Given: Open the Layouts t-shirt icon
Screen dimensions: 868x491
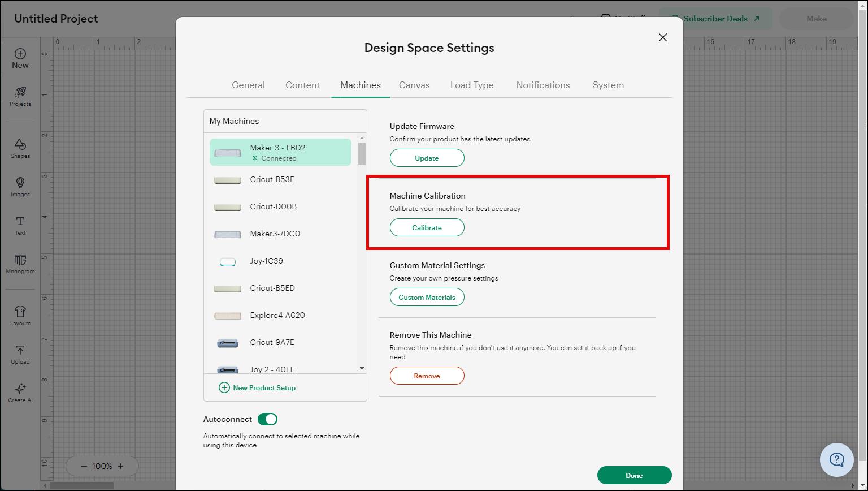Looking at the screenshot, I should (x=20, y=312).
